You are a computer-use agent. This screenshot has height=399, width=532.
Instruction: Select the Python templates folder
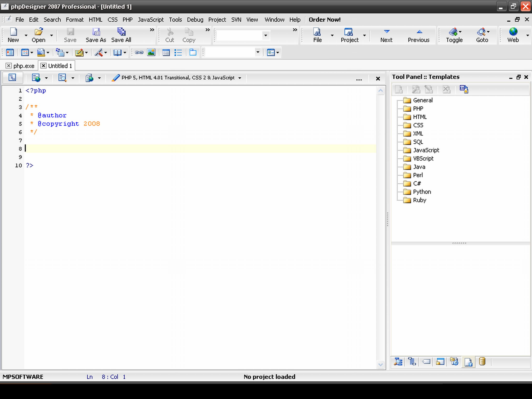(x=422, y=192)
